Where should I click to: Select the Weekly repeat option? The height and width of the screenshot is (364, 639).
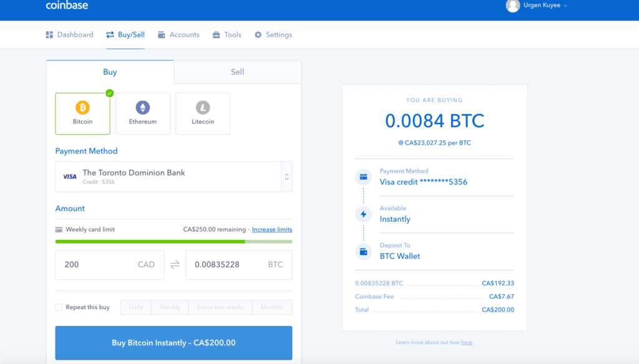tap(170, 307)
